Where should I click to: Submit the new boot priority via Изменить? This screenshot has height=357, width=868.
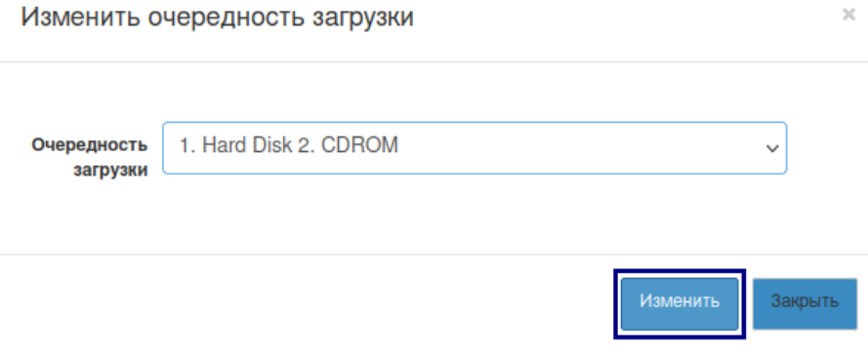[x=680, y=303]
